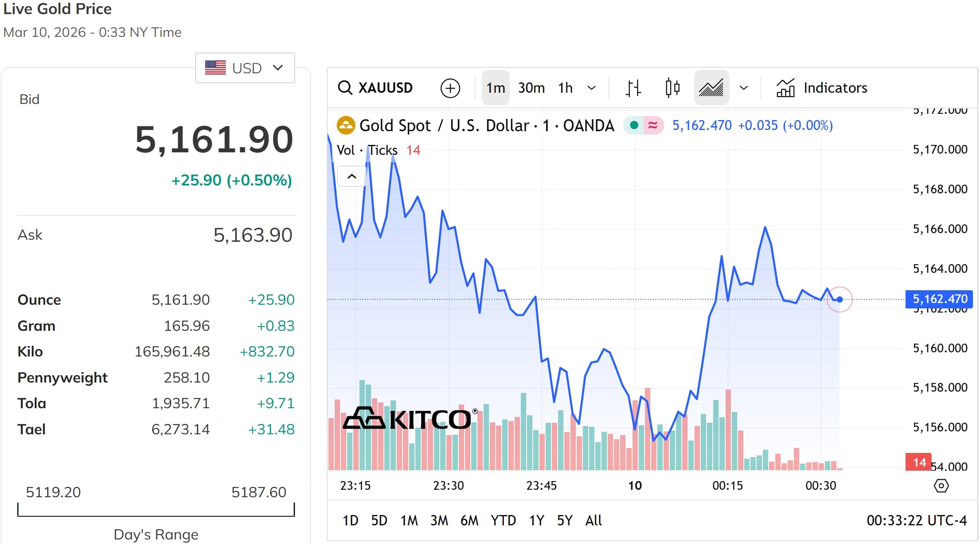980x544 pixels.
Task: Toggle the green market status indicator
Action: tap(634, 125)
